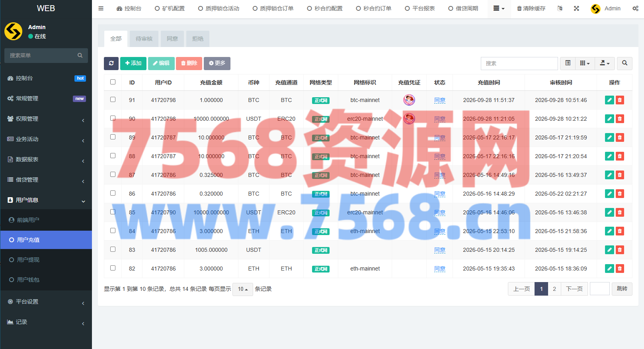The image size is (644, 349).
Task: Switch to the 全部 tab
Action: coord(116,39)
